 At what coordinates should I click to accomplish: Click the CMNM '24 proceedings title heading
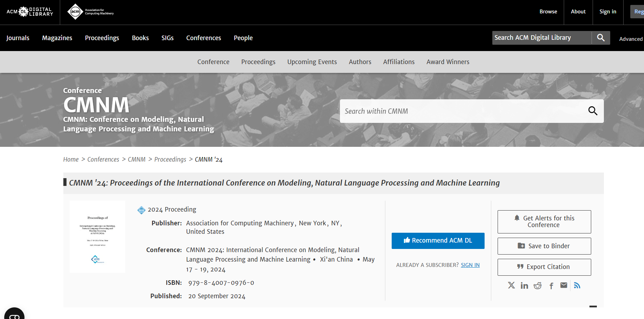click(284, 183)
